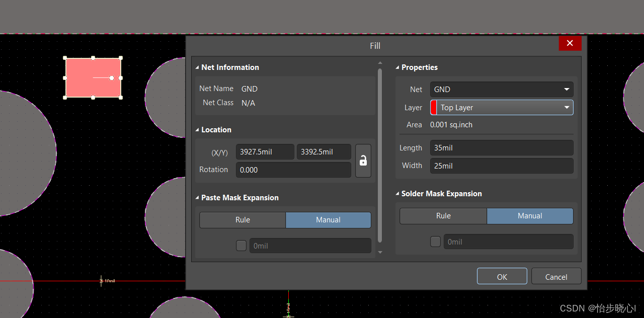Viewport: 644px width, 318px height.
Task: Click the Area value 0.001 sq.inch
Action: click(451, 125)
